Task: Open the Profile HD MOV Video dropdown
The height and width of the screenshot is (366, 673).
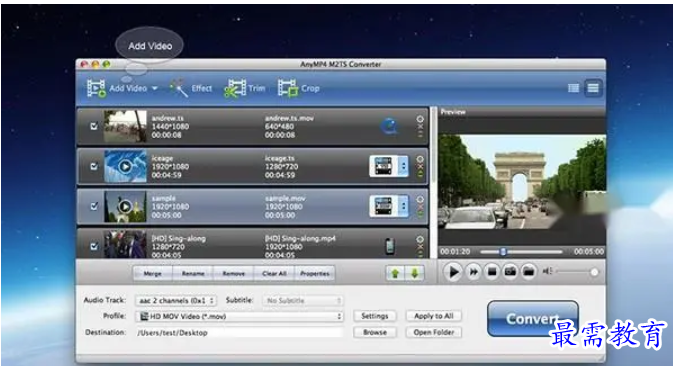Action: point(239,316)
